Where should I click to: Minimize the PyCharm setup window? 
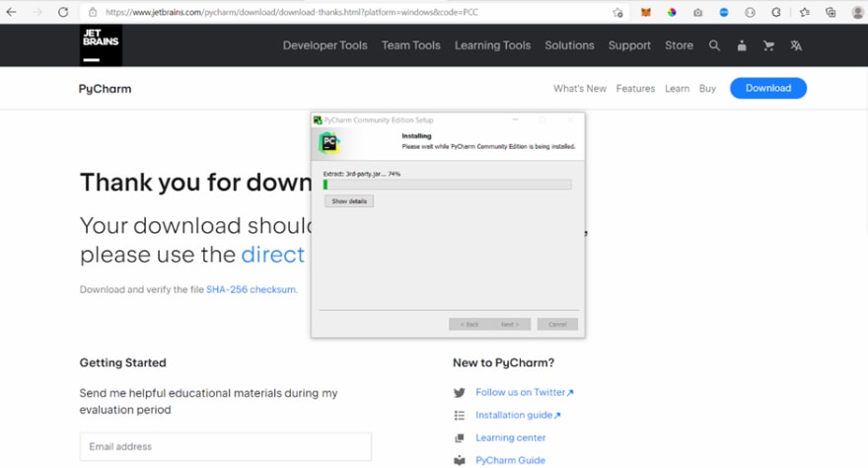pyautogui.click(x=515, y=119)
